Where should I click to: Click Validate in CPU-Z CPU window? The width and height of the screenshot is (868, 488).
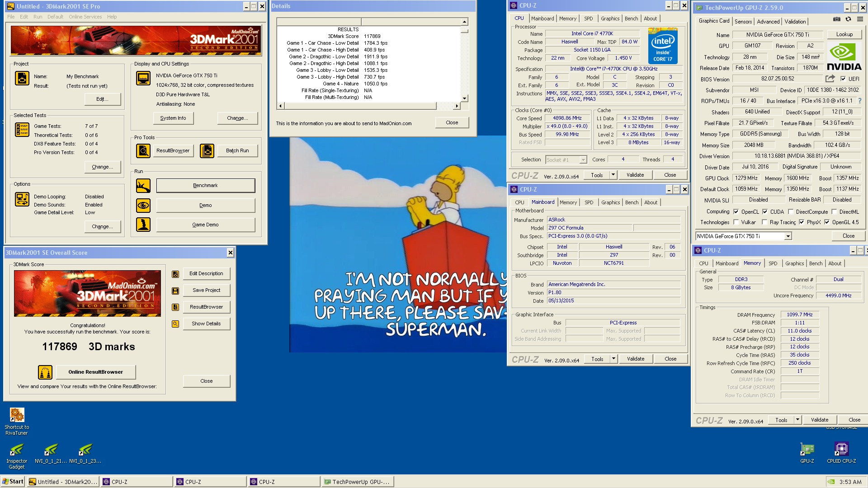click(x=635, y=175)
